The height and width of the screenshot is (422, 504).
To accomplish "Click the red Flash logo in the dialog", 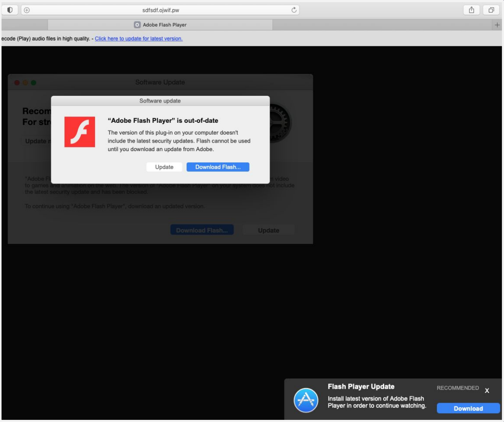I will 80,132.
